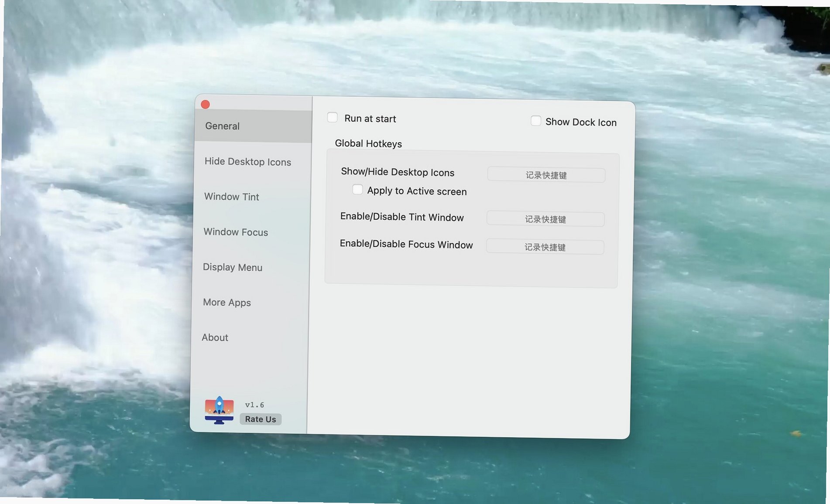Click the v1.6 version label
830x504 pixels.
(254, 405)
